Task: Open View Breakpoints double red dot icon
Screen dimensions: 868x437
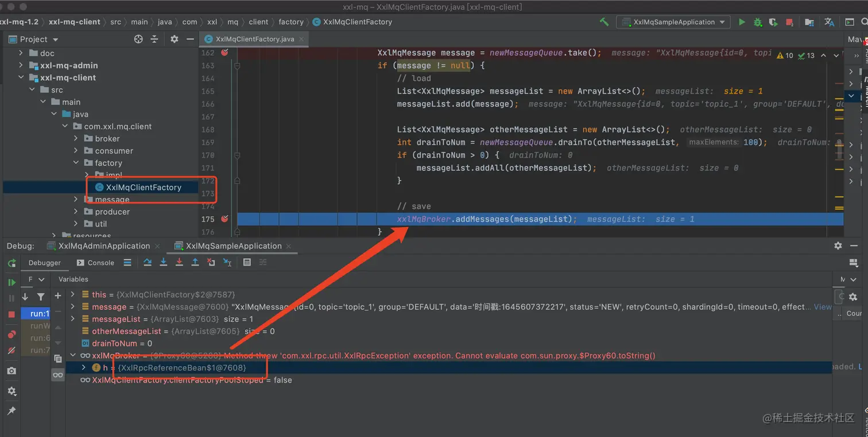Action: 11,334
